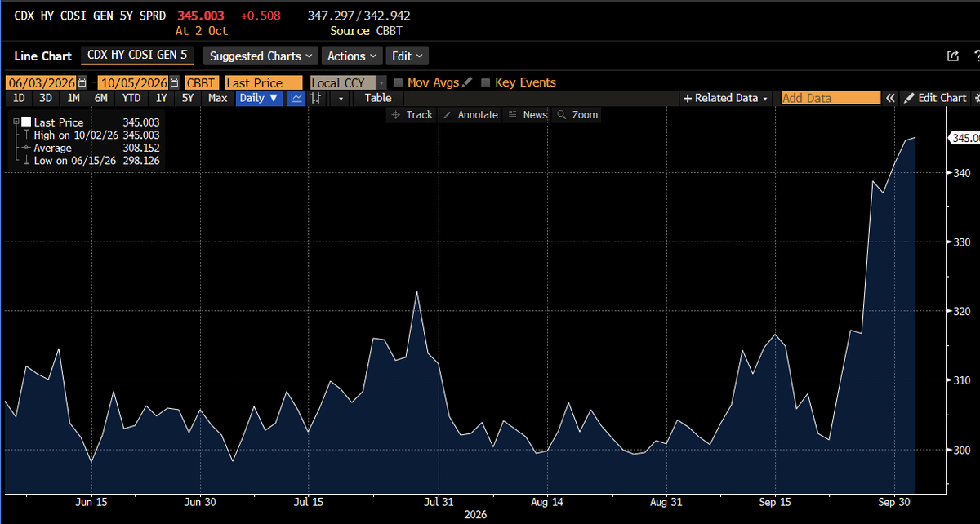This screenshot has height=524, width=980.
Task: Toggle the Mov Avgs checkbox
Action: coord(398,82)
